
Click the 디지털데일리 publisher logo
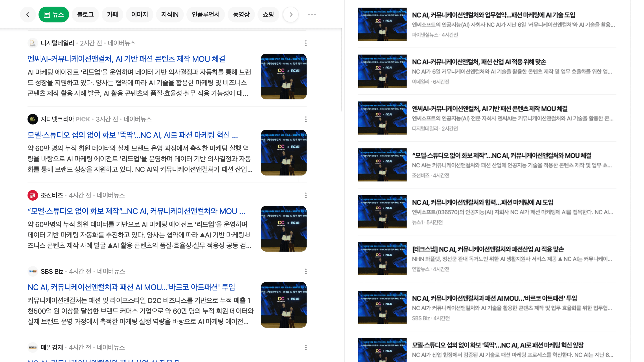point(33,43)
